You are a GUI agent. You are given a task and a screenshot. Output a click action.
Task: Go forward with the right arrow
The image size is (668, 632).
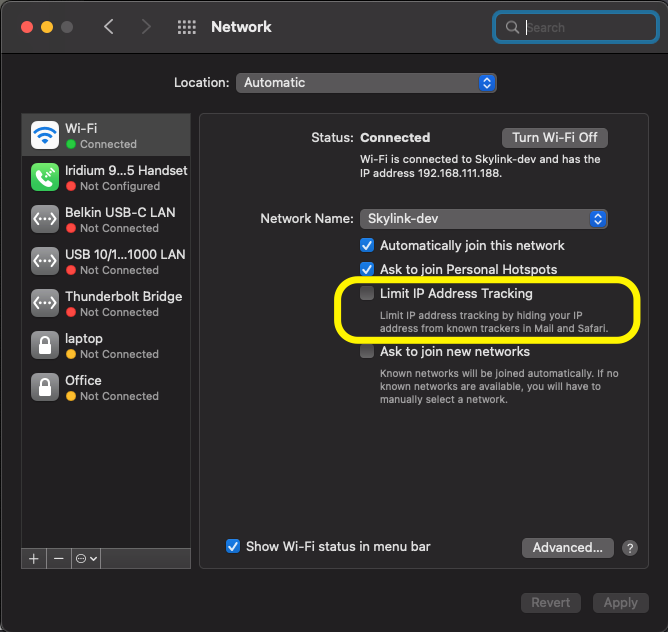(146, 27)
